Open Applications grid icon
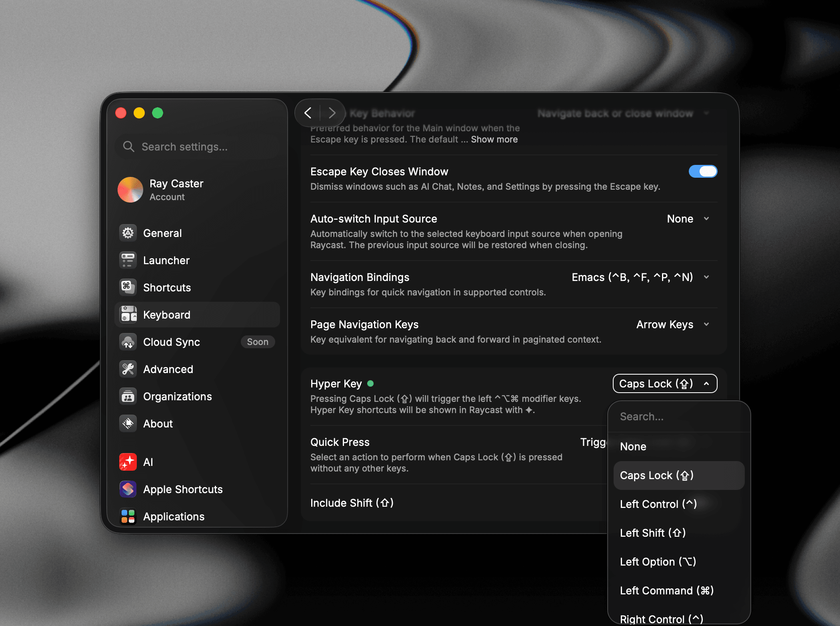 point(128,516)
